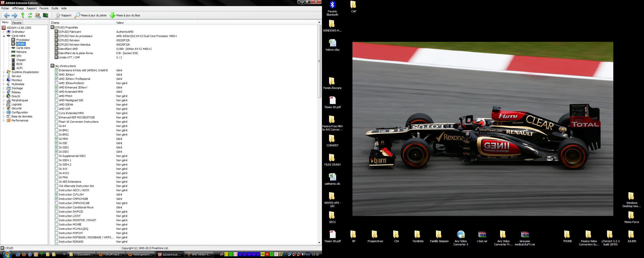Switch to AMD Athlon 6... taskbar window

coord(199,254)
